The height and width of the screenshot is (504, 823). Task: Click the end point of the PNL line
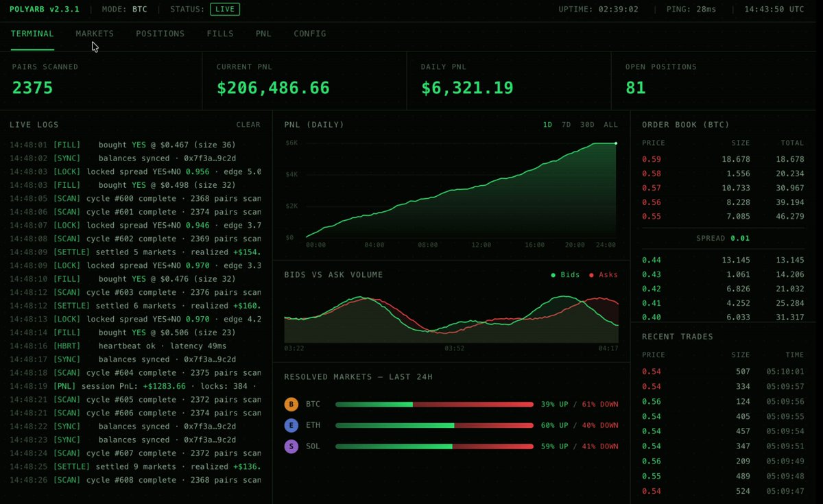[616, 143]
